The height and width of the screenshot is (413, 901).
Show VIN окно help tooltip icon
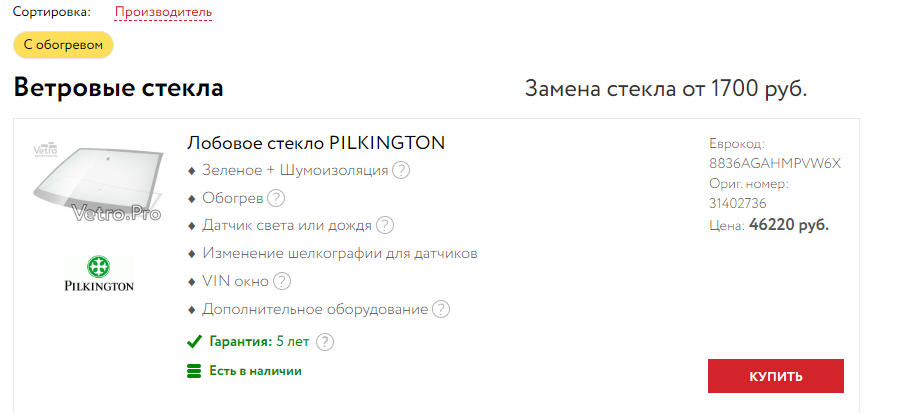283,282
